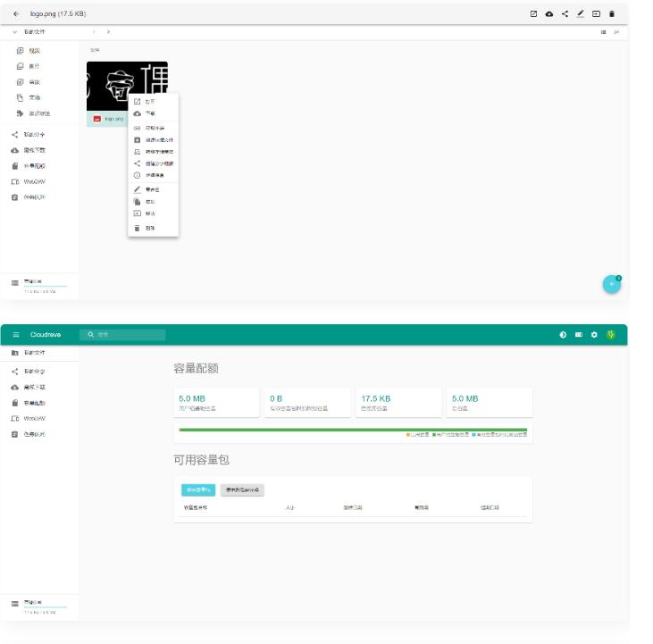
Task: Click the green capacity usage bar
Action: 353,430
